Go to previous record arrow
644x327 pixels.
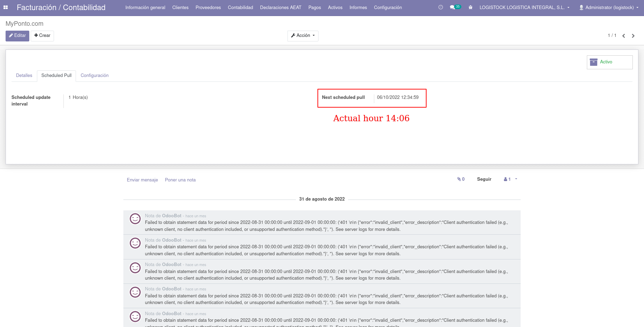(623, 36)
